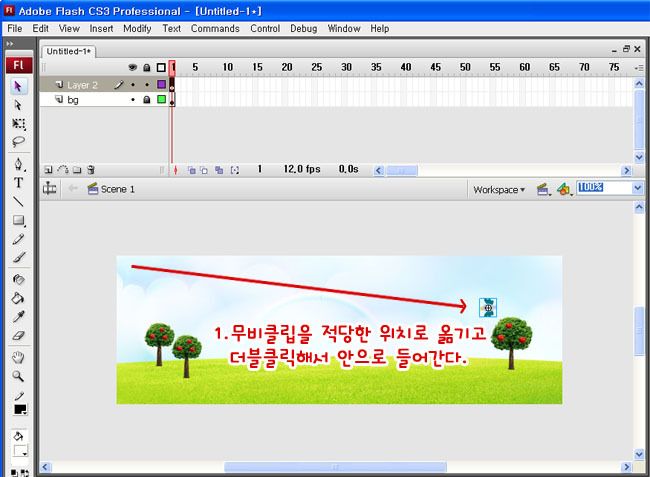Viewport: 650px width, 477px height.
Task: Open the Workspace dropdown
Action: (499, 190)
